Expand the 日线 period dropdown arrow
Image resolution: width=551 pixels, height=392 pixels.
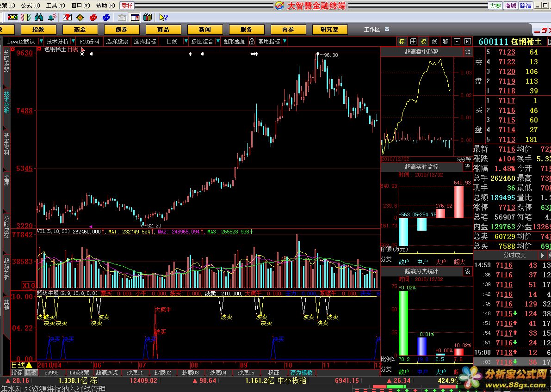186,42
